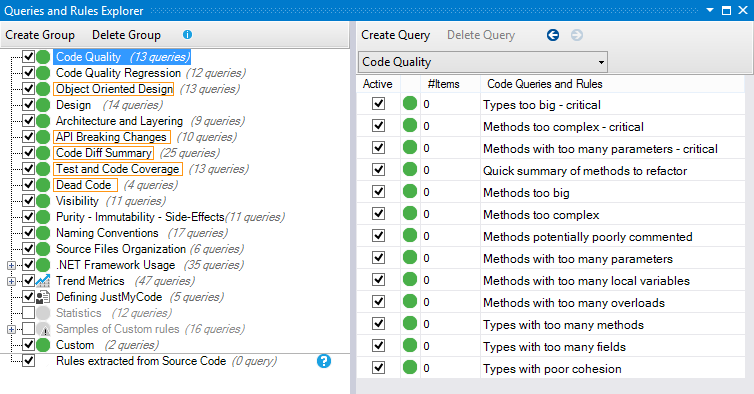Open the Methods with too many parameters rule
The image size is (754, 394).
click(578, 259)
